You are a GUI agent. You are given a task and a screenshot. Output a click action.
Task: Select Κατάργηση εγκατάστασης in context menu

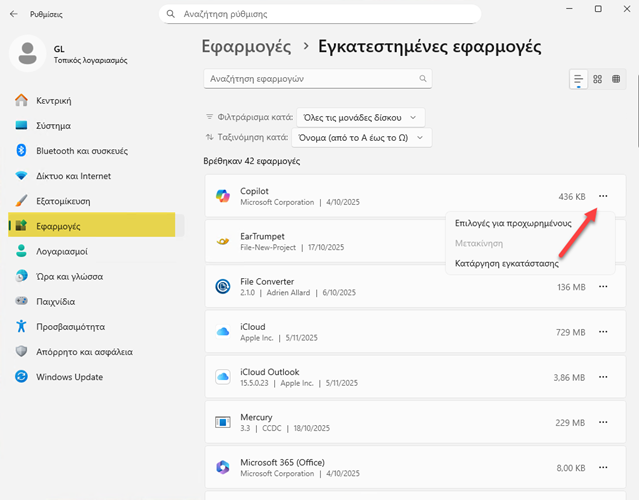coord(506,264)
